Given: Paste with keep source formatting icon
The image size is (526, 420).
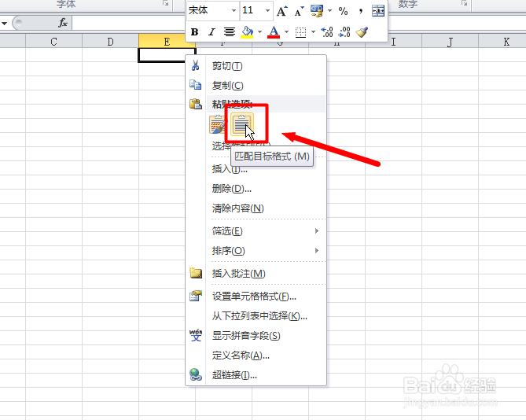Looking at the screenshot, I should click(x=217, y=124).
